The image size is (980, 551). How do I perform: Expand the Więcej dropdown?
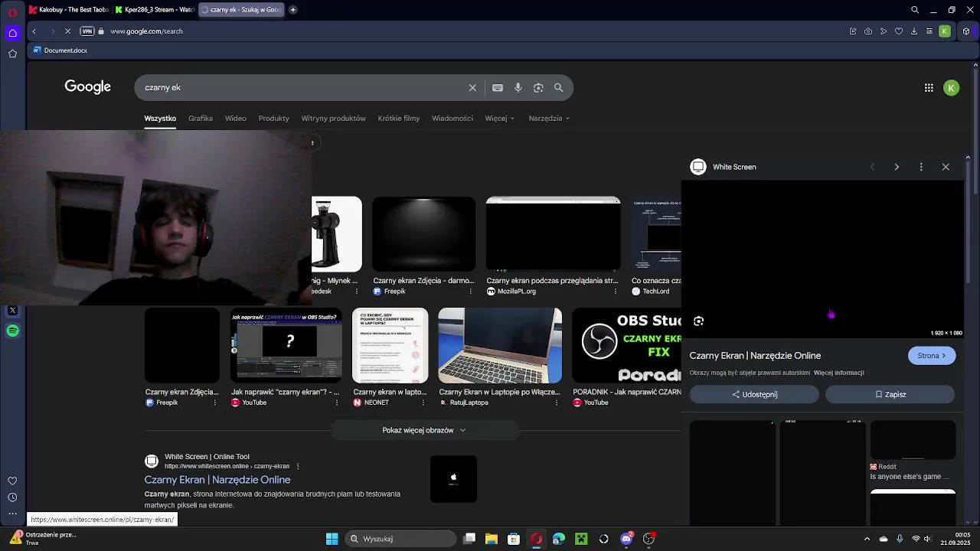click(500, 119)
